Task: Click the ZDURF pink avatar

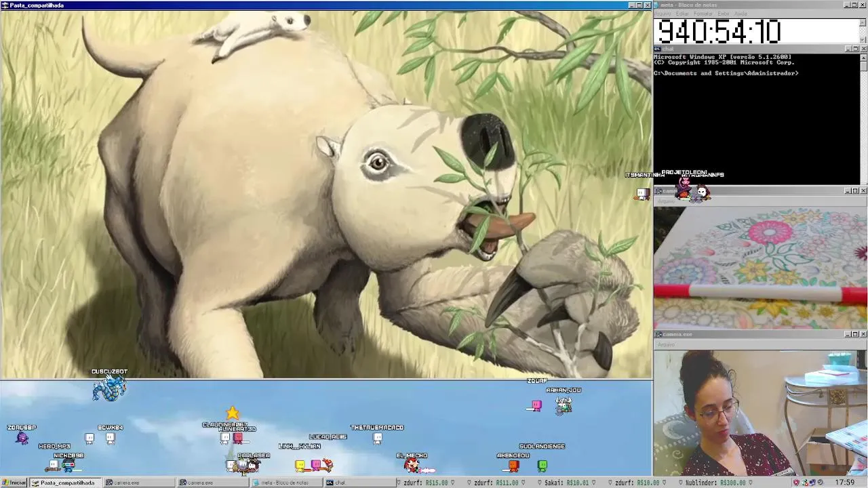Action: (x=536, y=405)
